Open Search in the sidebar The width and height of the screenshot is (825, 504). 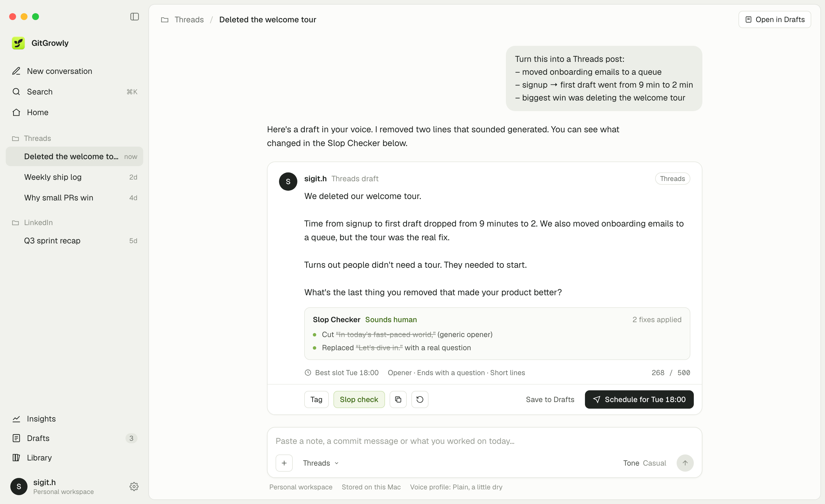[74, 92]
